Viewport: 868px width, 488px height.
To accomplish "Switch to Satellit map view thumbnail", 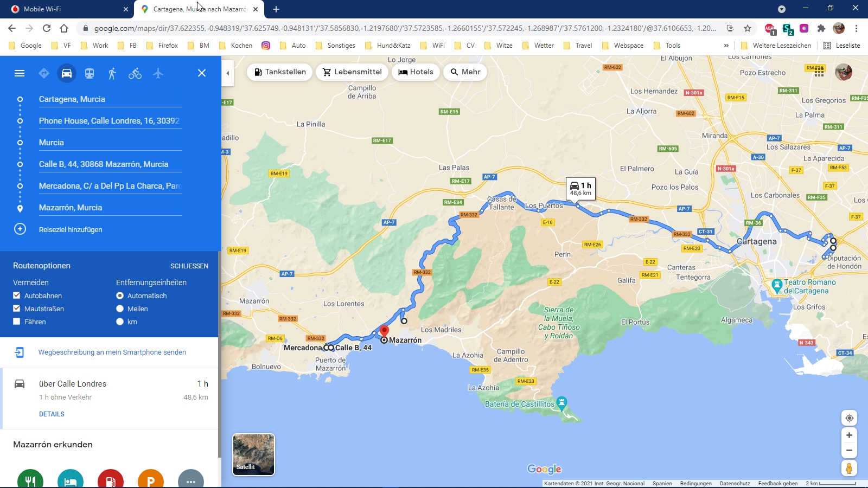I will tap(253, 454).
